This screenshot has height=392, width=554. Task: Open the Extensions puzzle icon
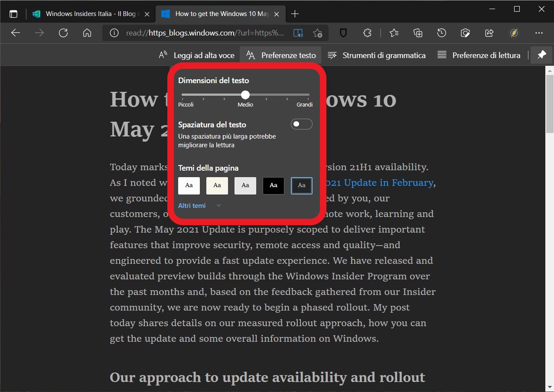367,33
